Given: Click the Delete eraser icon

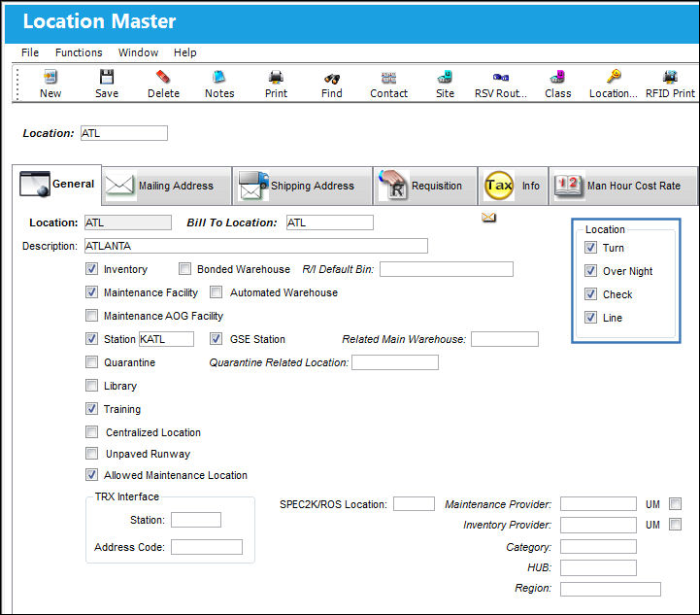Looking at the screenshot, I should point(163,77).
